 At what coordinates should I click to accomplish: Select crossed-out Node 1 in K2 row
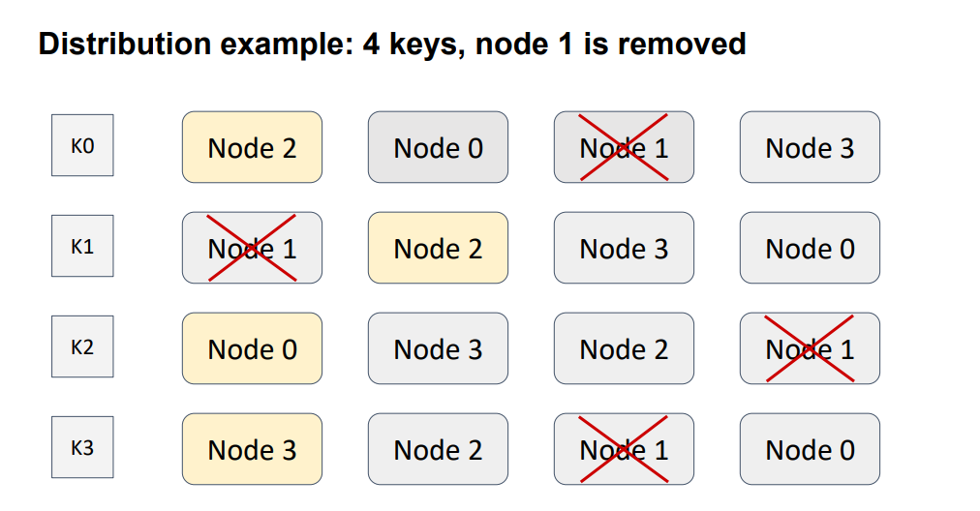point(810,348)
